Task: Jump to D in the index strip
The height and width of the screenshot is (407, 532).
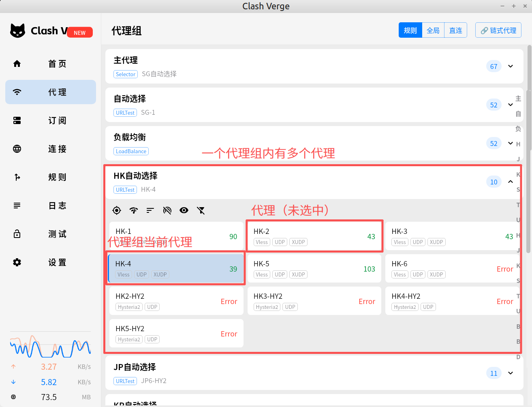Action: point(518,357)
